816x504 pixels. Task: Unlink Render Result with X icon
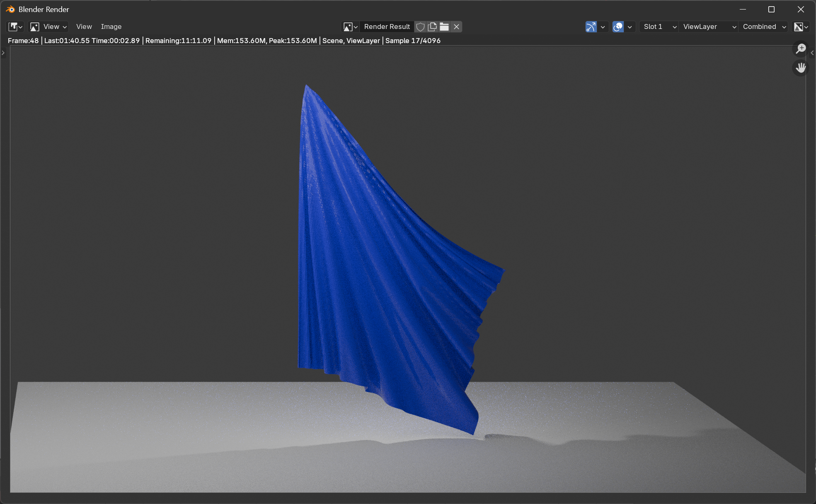(456, 27)
